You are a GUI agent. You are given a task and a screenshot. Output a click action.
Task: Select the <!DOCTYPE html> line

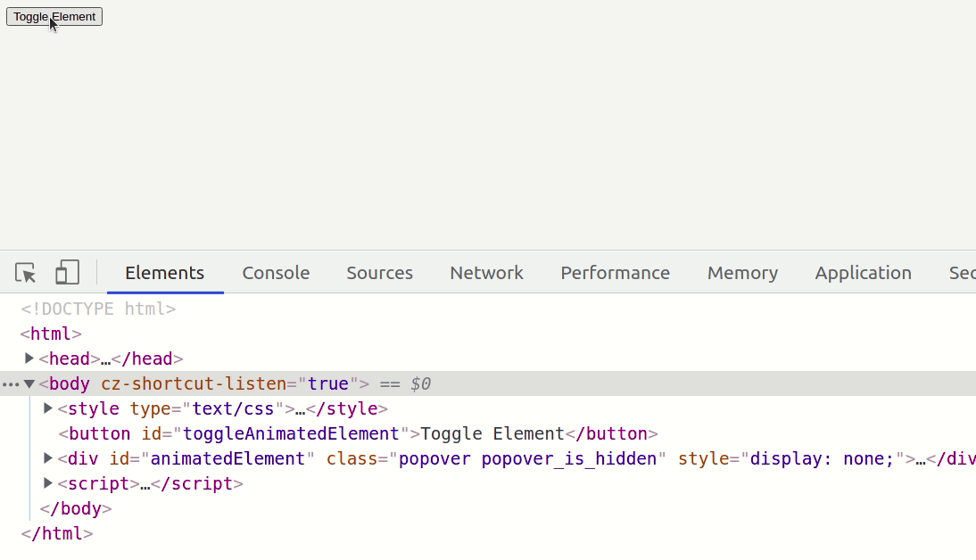98,309
